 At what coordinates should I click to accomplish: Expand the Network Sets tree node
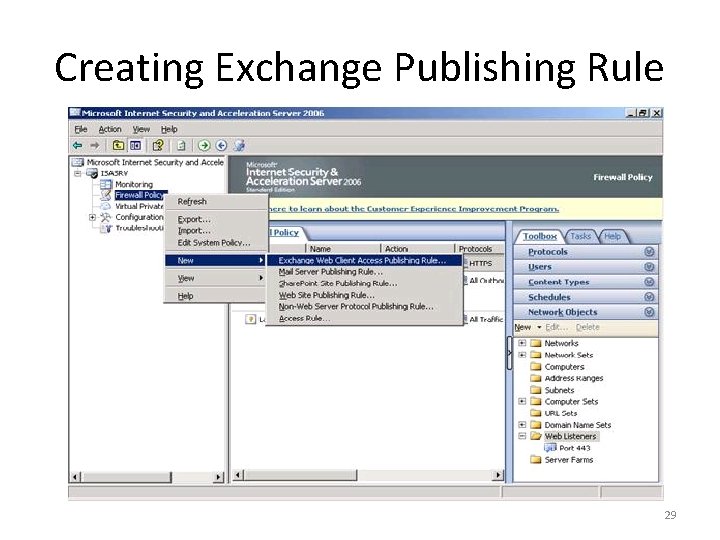click(x=522, y=355)
